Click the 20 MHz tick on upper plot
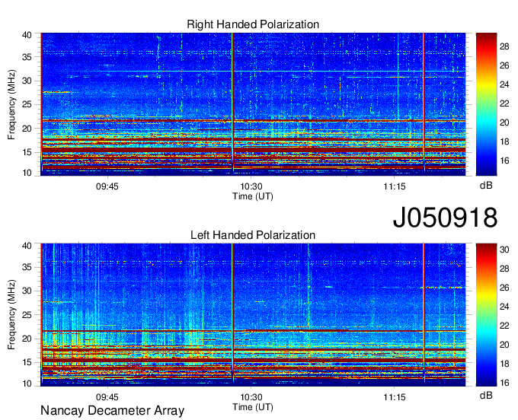 coord(27,129)
